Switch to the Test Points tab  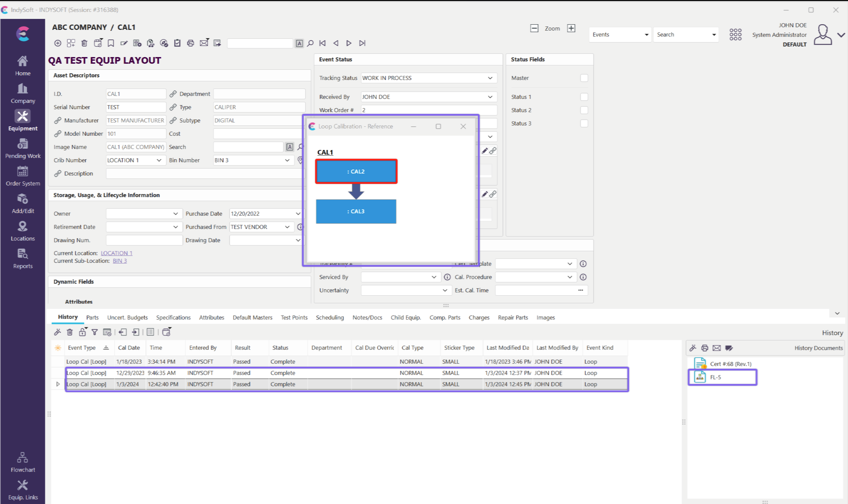point(294,318)
